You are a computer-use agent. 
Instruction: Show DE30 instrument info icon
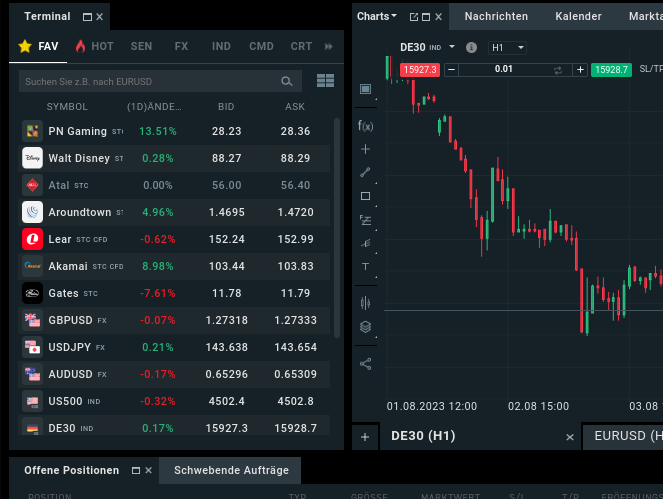click(471, 47)
